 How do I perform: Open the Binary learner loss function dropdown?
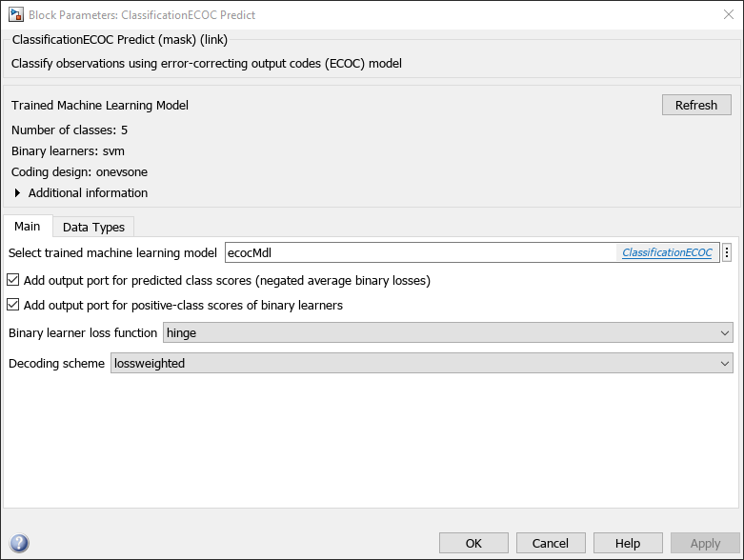(448, 332)
